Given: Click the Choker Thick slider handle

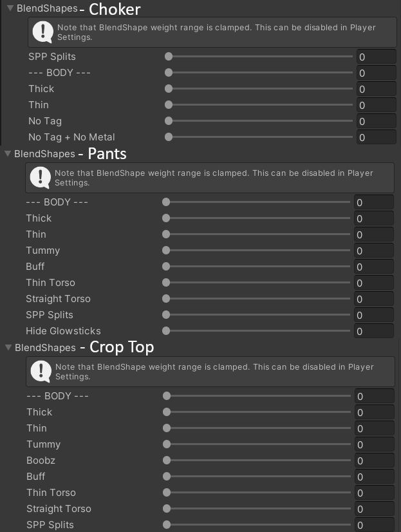Looking at the screenshot, I should 169,89.
